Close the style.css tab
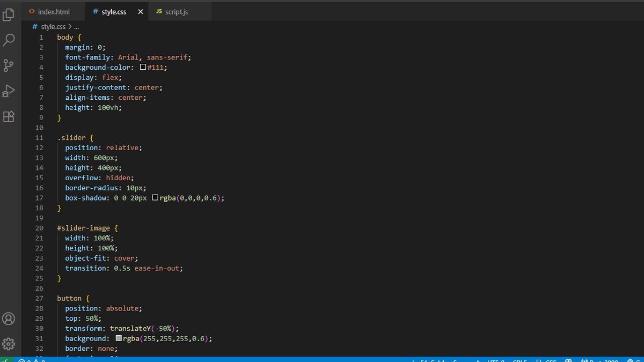Image resolution: width=644 pixels, height=362 pixels. 141,11
